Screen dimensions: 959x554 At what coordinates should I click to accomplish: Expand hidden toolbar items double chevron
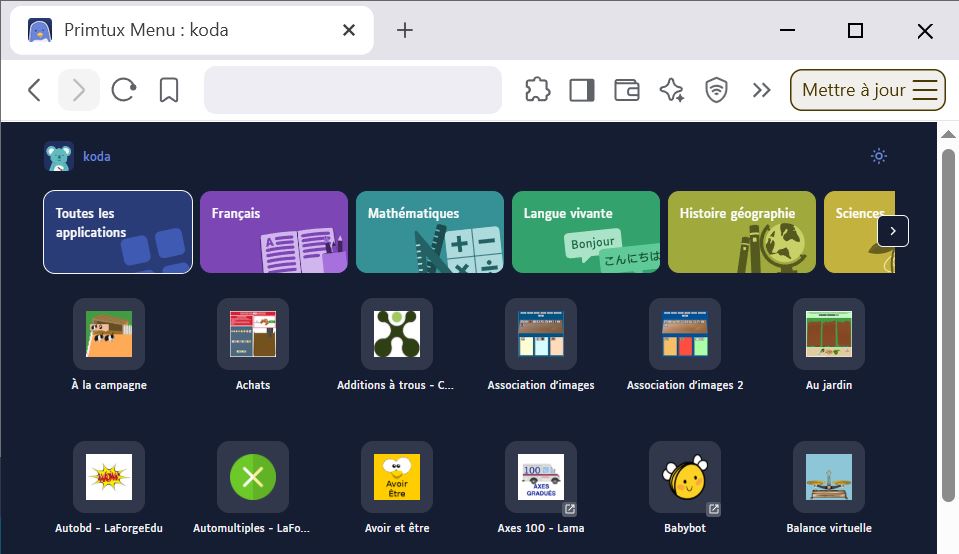coord(762,90)
